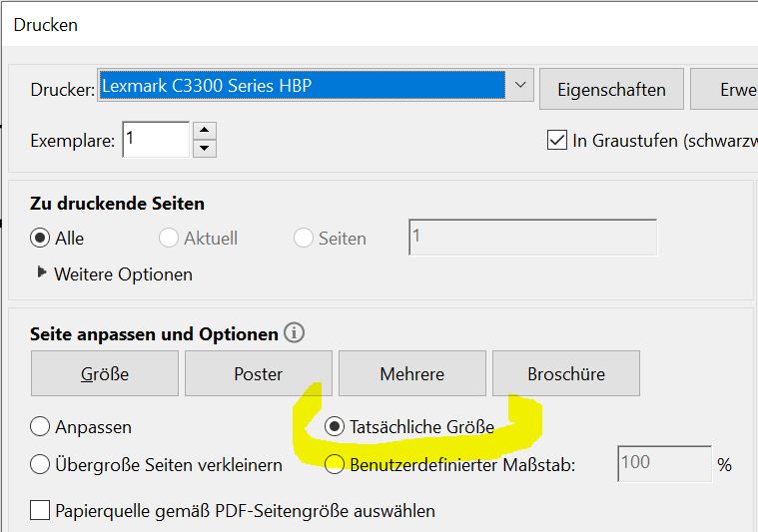Switch to the Poster layout option
This screenshot has width=758, height=532.
(258, 374)
